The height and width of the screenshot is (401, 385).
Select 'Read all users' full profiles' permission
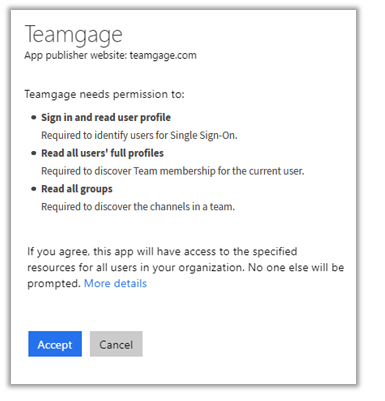point(102,153)
